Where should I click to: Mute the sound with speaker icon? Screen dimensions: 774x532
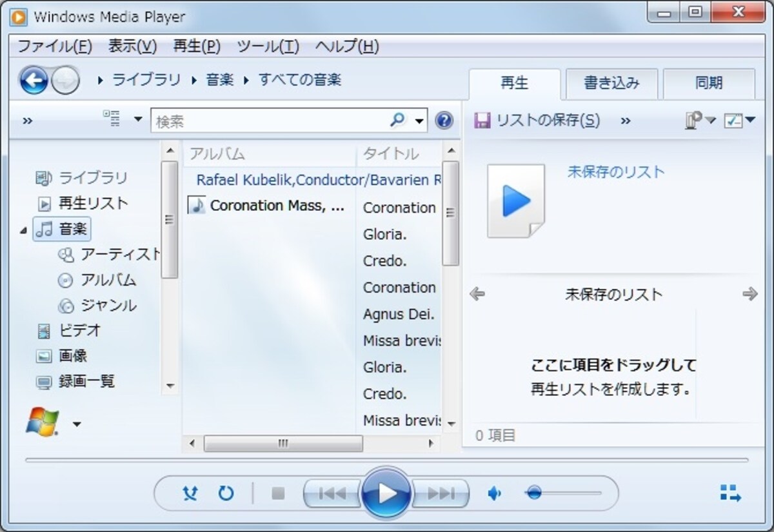click(x=494, y=494)
